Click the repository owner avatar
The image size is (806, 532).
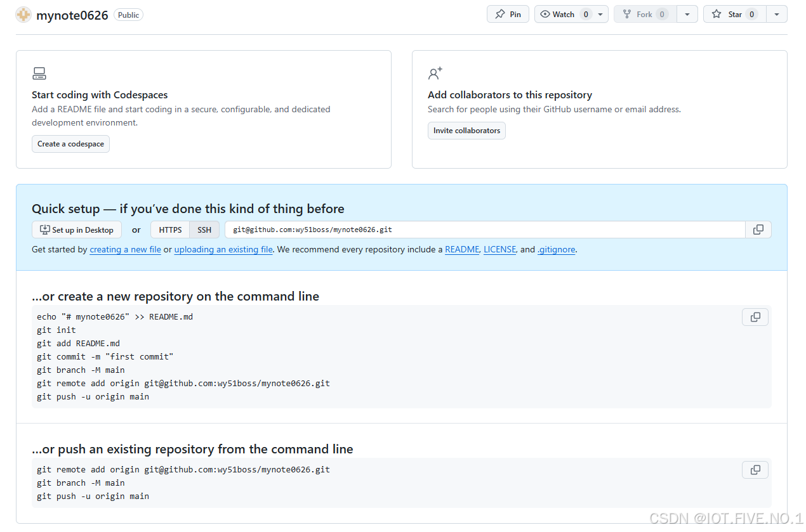(x=23, y=14)
